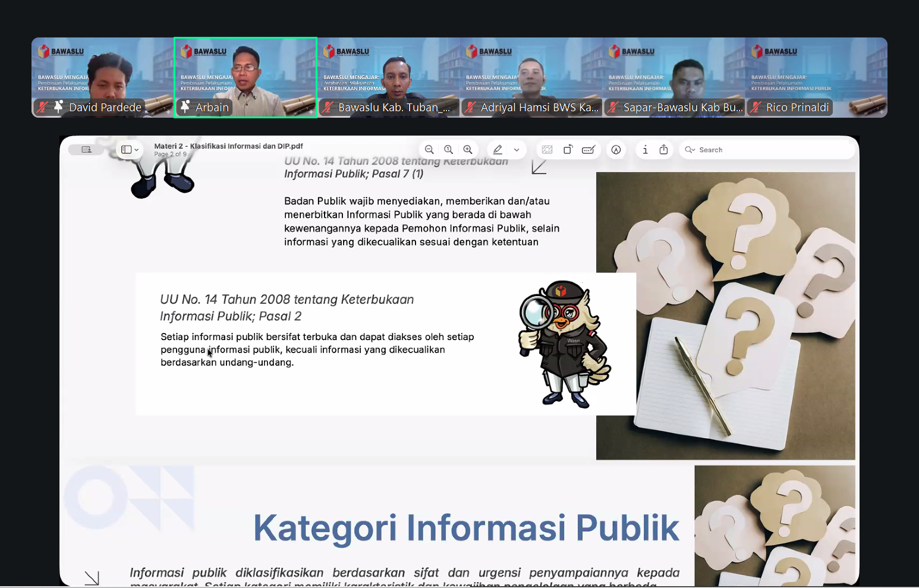Click the line 'UU No. 14 Tahun 2008 tentang Keterbukaan' above Pasal 2
The image size is (919, 588).
[x=287, y=300]
